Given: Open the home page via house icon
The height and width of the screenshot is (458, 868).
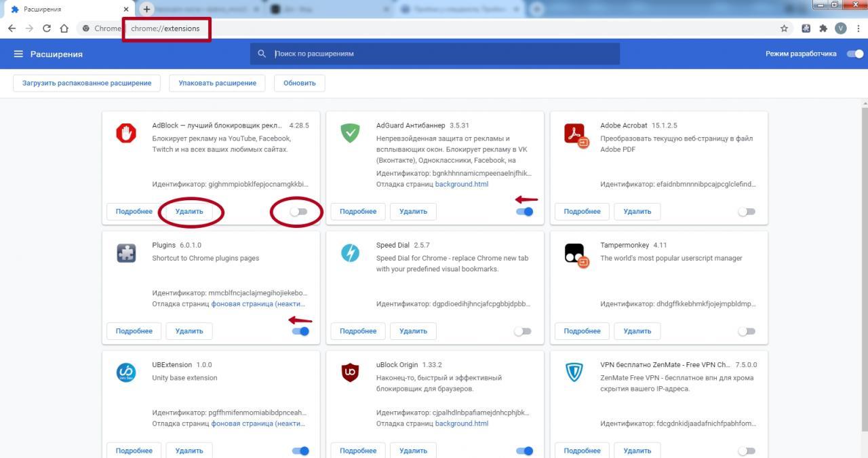Looking at the screenshot, I should coord(64,28).
